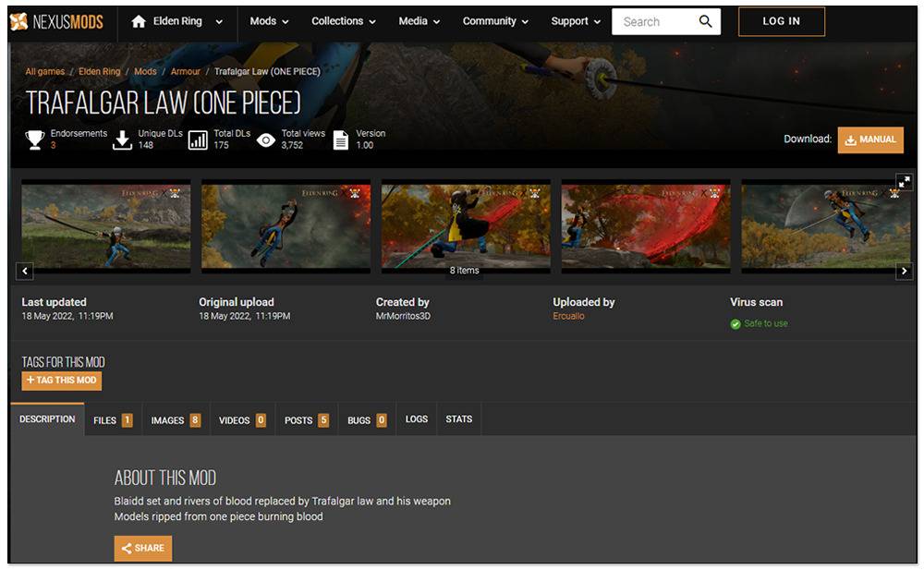The width and height of the screenshot is (924, 570).
Task: Open the Nexus Mods logo home
Action: (x=56, y=22)
